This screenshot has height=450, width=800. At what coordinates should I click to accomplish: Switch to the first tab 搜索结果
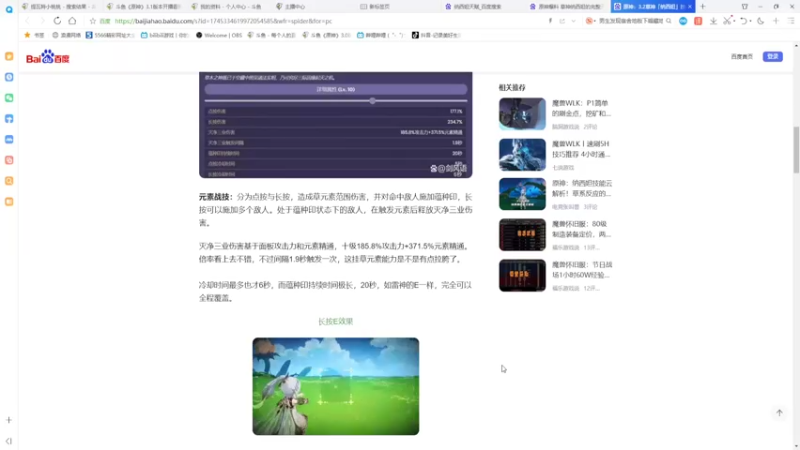59,7
